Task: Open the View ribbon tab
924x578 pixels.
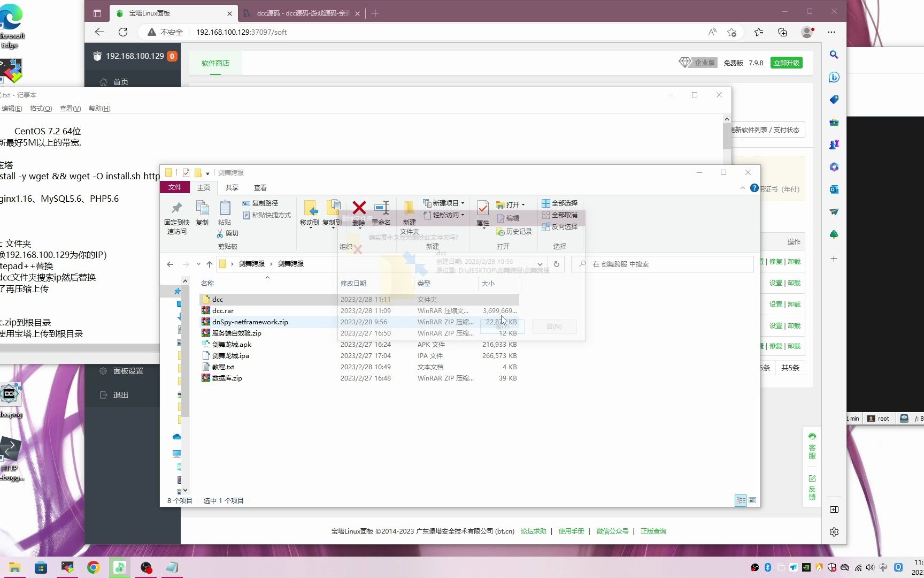Action: (260, 187)
